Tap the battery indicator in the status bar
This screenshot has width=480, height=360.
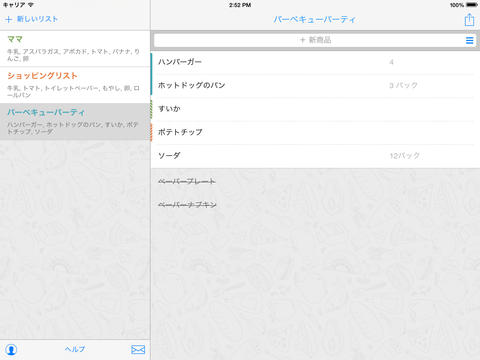tap(472, 5)
